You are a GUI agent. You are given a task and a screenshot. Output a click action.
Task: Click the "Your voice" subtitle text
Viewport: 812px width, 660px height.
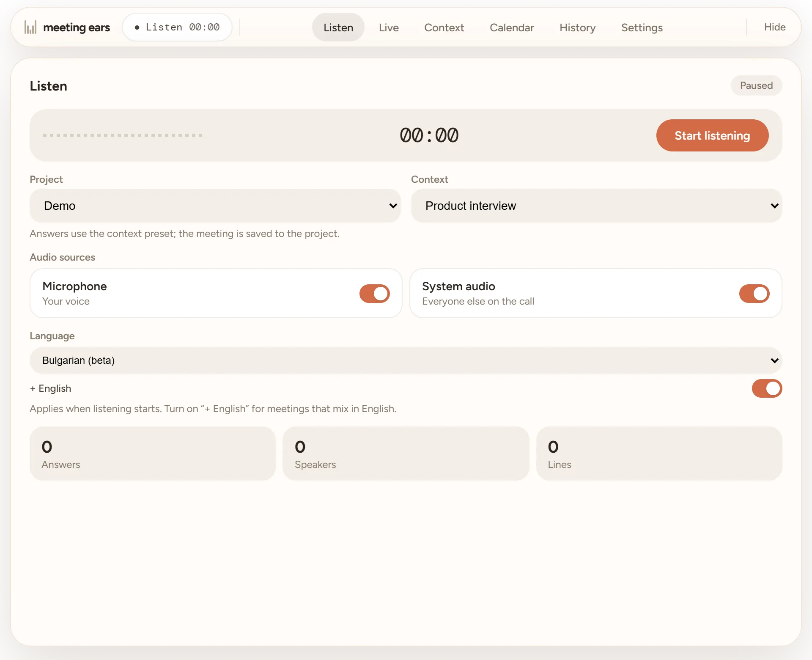click(x=66, y=301)
